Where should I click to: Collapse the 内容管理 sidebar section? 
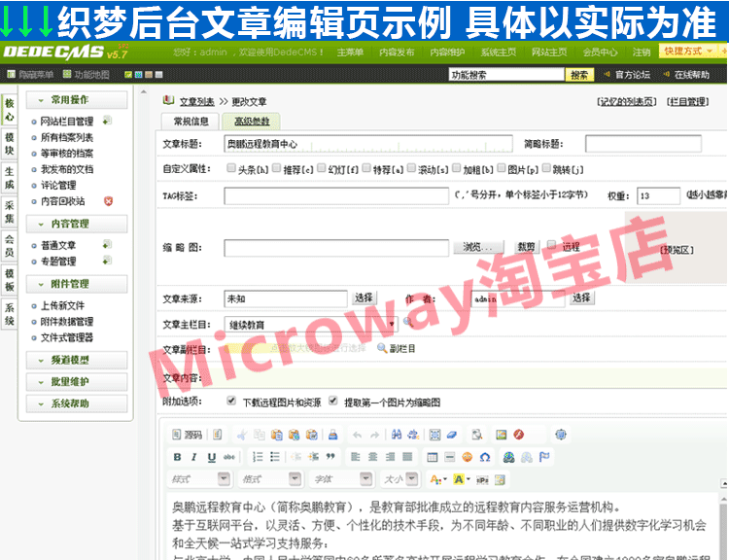coord(77,224)
